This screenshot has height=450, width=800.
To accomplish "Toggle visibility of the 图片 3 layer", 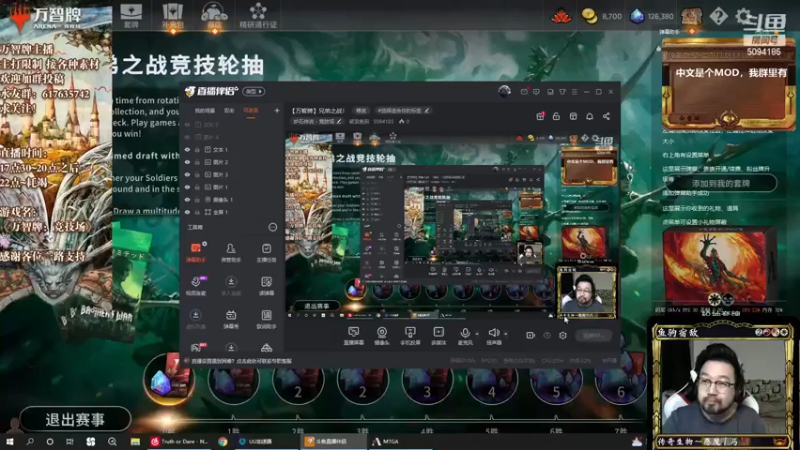I will pyautogui.click(x=187, y=174).
